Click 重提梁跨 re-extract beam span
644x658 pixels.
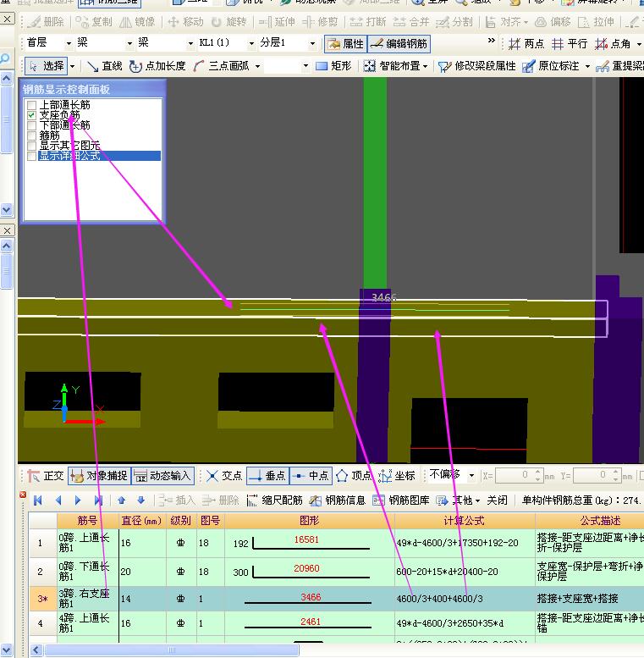point(619,66)
